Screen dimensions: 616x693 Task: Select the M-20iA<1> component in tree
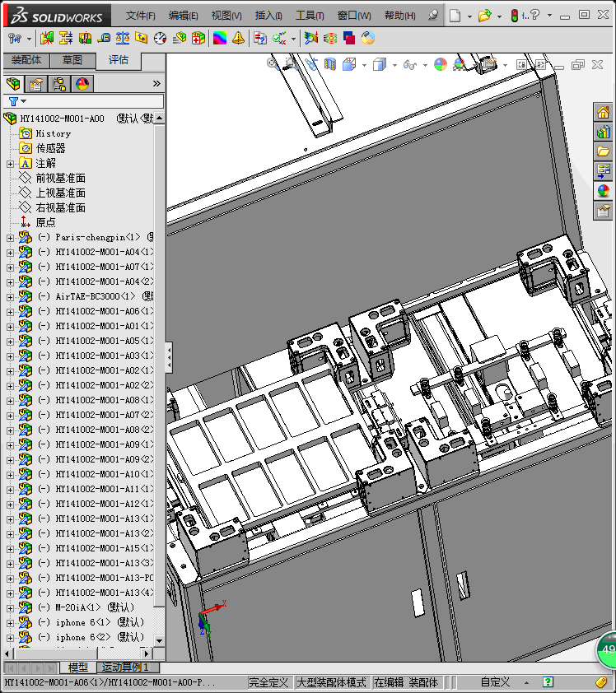84,607
